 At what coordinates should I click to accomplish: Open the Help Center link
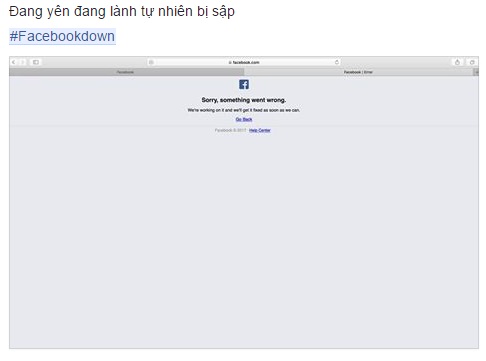[x=260, y=130]
